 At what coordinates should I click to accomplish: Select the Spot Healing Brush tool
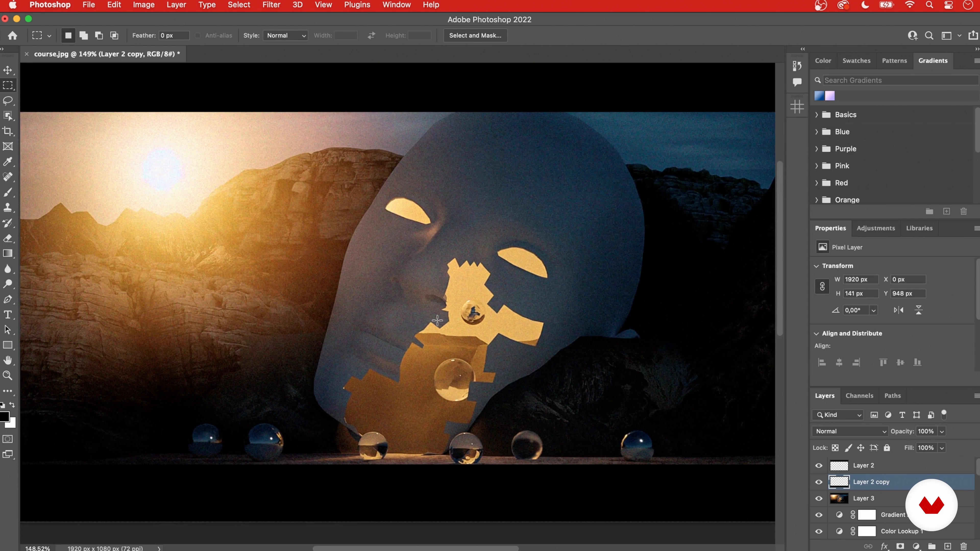click(8, 177)
